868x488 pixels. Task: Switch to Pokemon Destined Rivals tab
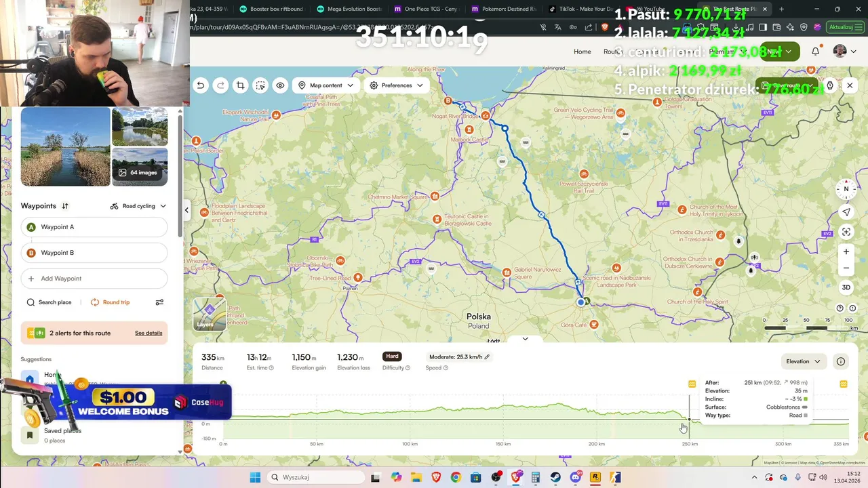[x=503, y=9]
